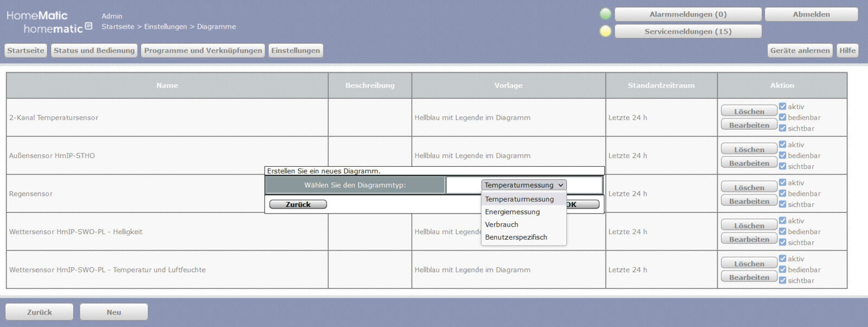The height and width of the screenshot is (327, 868).
Task: Click the Standardzeitraum column header
Action: click(x=661, y=85)
